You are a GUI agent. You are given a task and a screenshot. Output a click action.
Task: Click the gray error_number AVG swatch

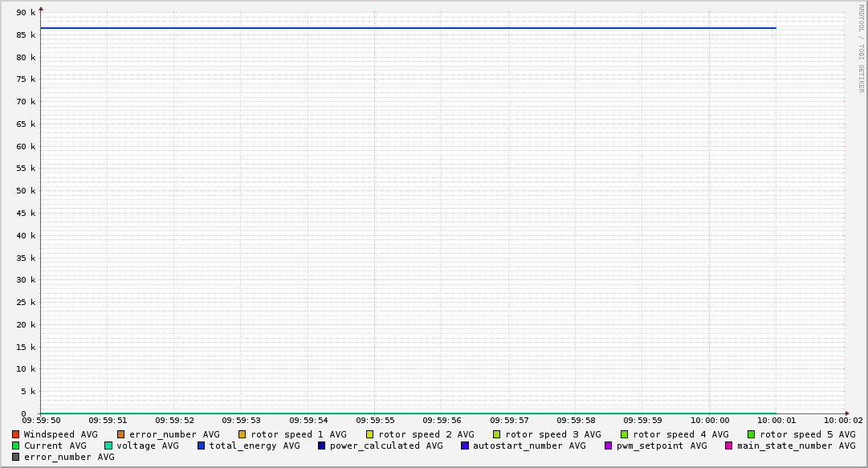(16, 457)
